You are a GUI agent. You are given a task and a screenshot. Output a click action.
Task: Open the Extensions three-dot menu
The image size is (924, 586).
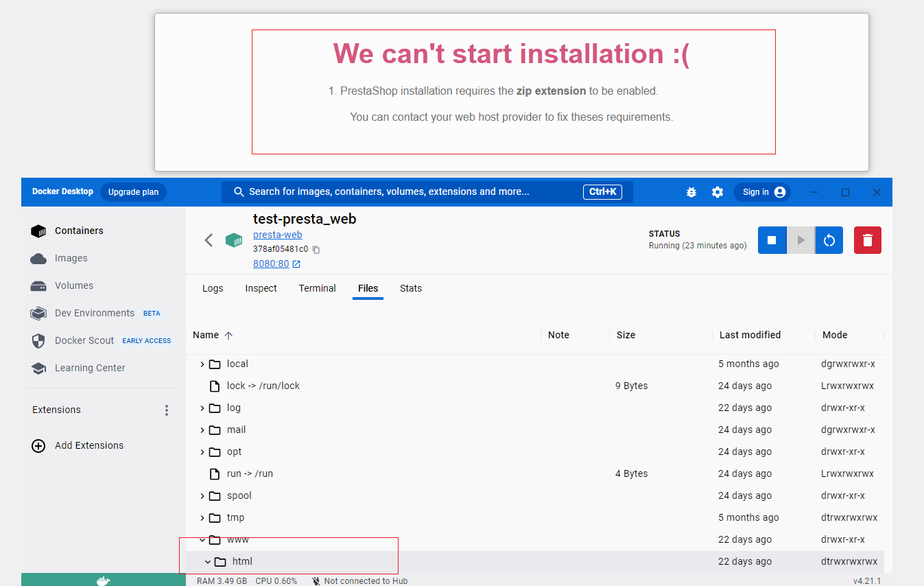[x=166, y=410]
